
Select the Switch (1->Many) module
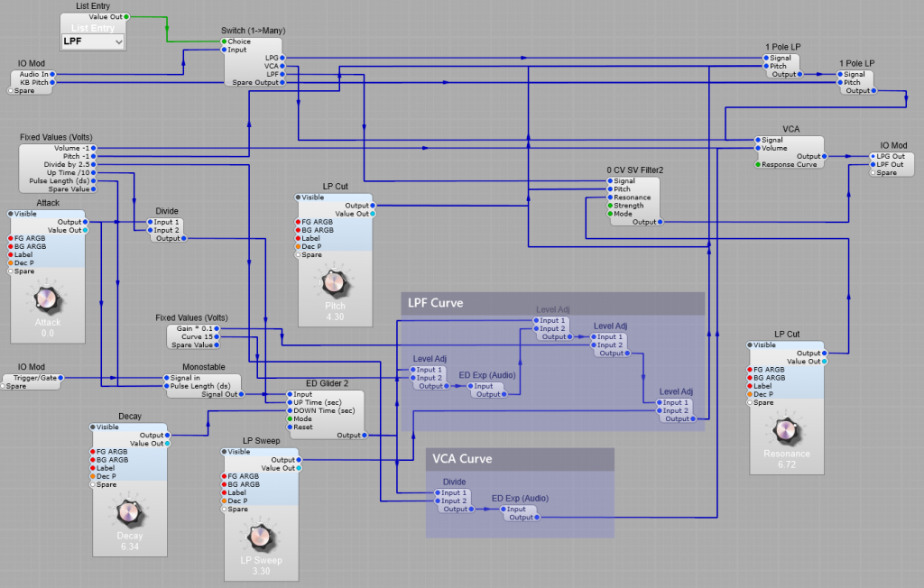click(253, 31)
